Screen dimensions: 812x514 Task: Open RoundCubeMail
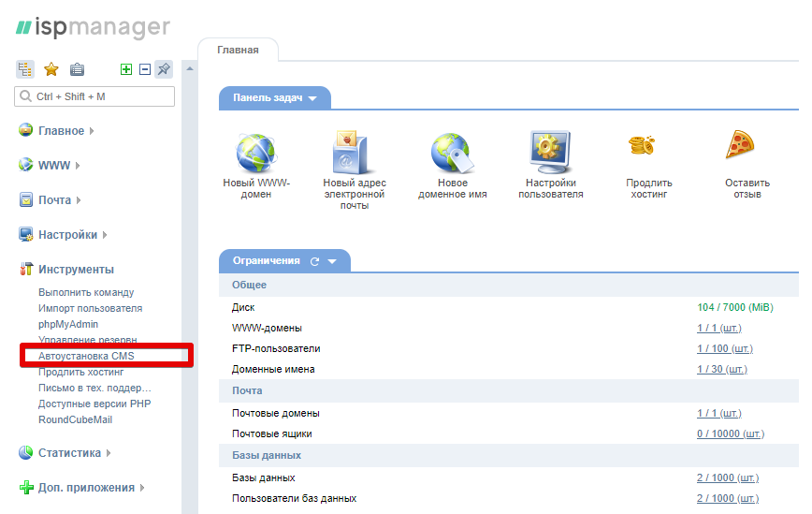pyautogui.click(x=75, y=419)
